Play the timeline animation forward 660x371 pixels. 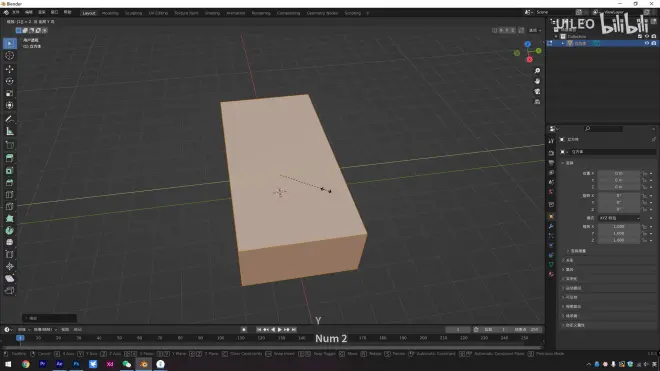pos(279,330)
